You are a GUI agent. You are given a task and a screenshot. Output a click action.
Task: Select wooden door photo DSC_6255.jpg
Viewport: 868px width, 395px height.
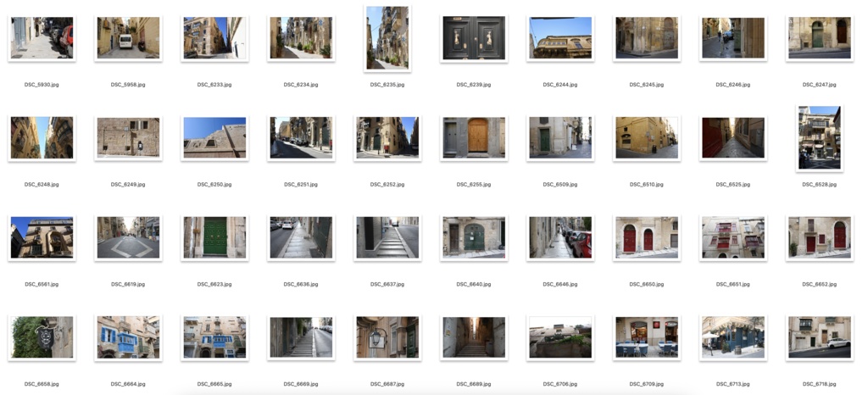(474, 138)
